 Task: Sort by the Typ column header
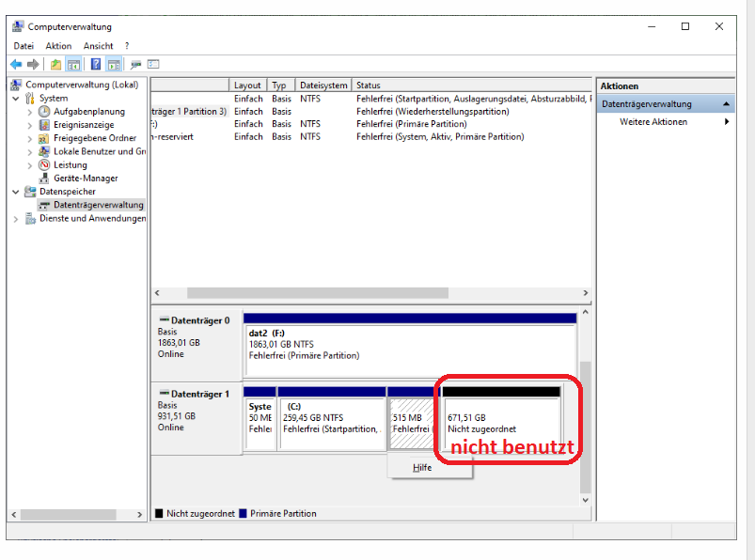coord(281,86)
